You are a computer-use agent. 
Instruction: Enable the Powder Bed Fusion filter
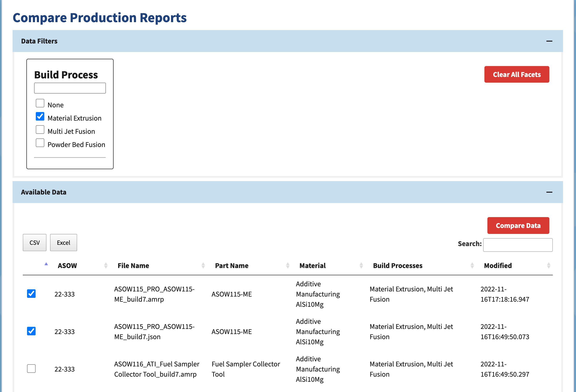40,143
